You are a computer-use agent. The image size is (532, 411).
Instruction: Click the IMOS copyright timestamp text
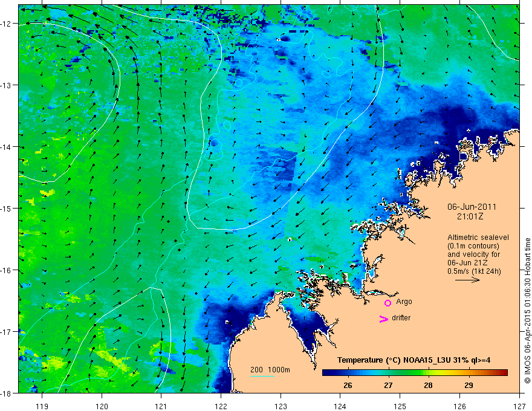(527, 311)
